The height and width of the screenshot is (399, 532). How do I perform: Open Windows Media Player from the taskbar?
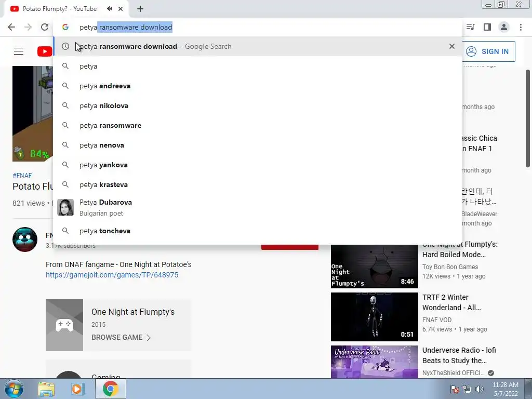(77, 389)
